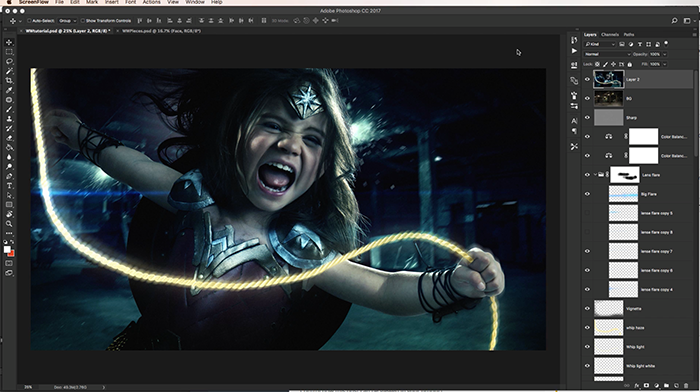Select the Lasso tool
The image size is (700, 392).
pos(9,62)
